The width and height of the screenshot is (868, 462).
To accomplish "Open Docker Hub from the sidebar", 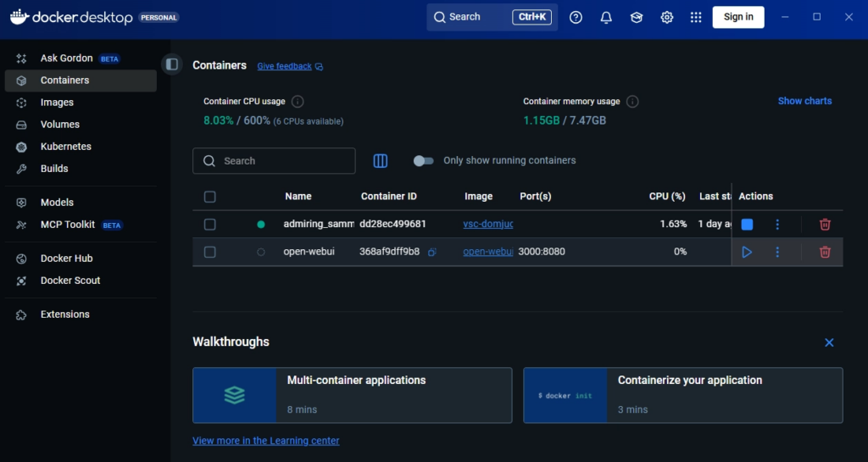I will 81,259.
